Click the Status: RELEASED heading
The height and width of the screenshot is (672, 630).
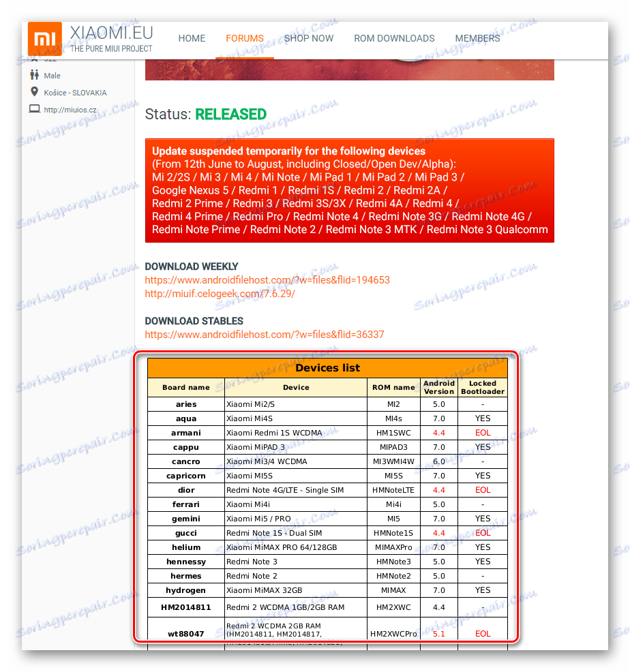[x=206, y=114]
